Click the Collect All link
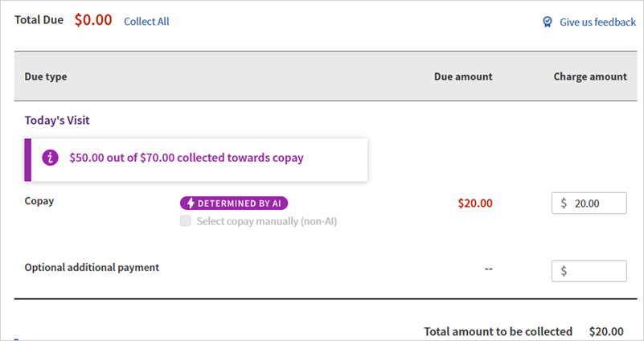 (x=146, y=22)
